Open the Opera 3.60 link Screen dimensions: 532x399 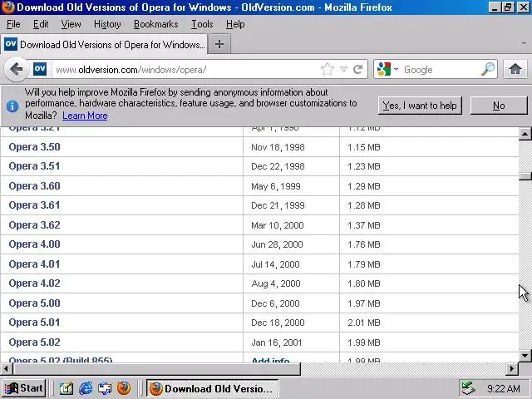coord(34,186)
